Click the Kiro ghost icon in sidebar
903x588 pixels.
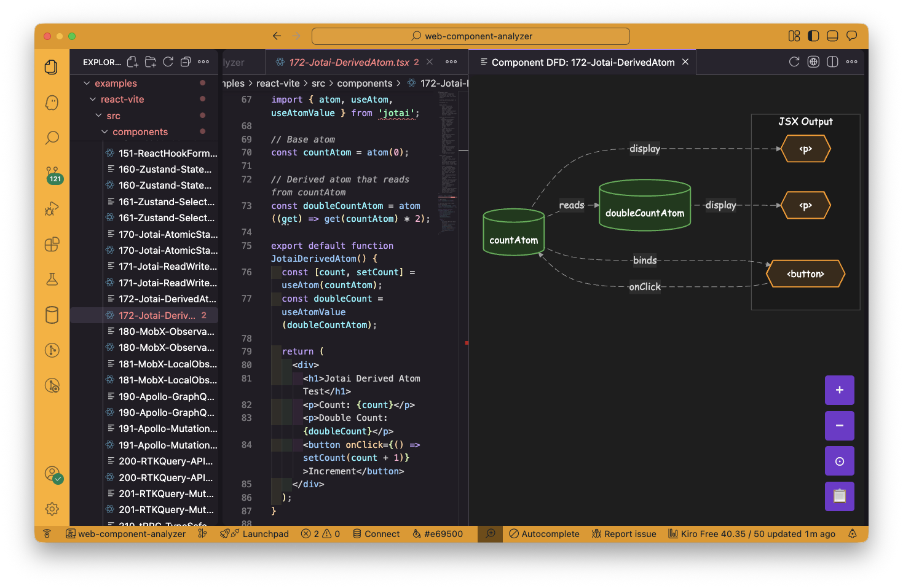tap(52, 103)
